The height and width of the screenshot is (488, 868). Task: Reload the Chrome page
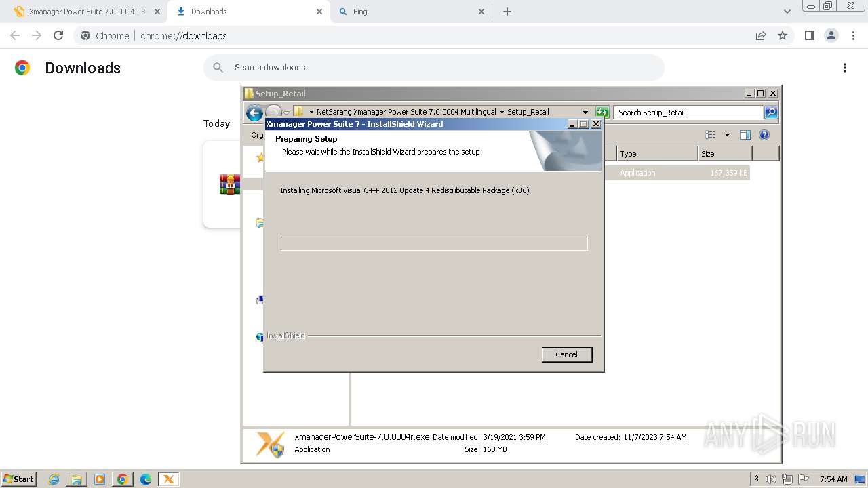pos(58,35)
